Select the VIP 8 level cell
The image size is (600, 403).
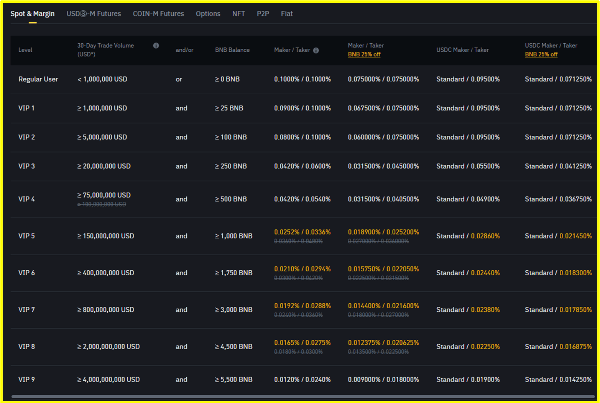tap(26, 347)
